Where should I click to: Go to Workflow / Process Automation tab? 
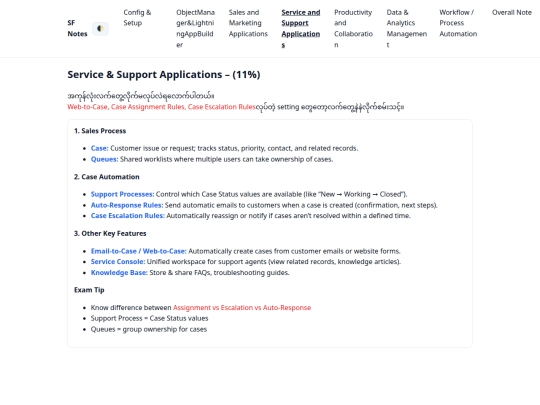click(x=458, y=23)
